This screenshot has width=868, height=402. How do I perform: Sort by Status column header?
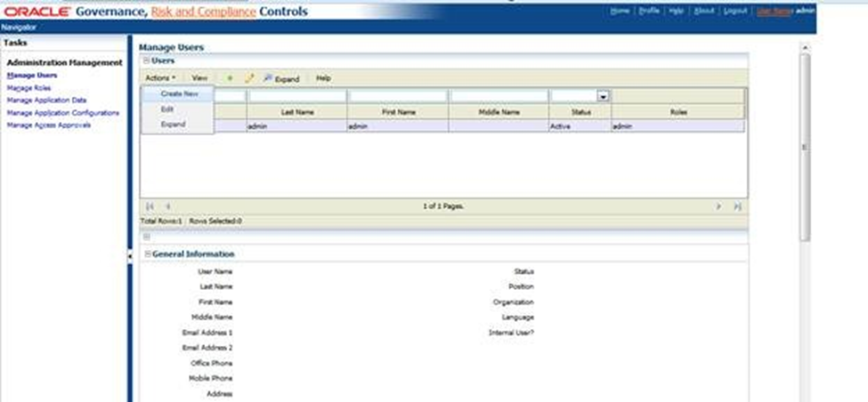tap(580, 112)
